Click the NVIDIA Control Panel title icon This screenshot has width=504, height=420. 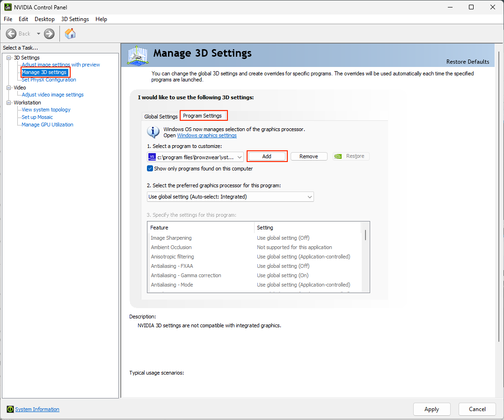tap(7, 7)
